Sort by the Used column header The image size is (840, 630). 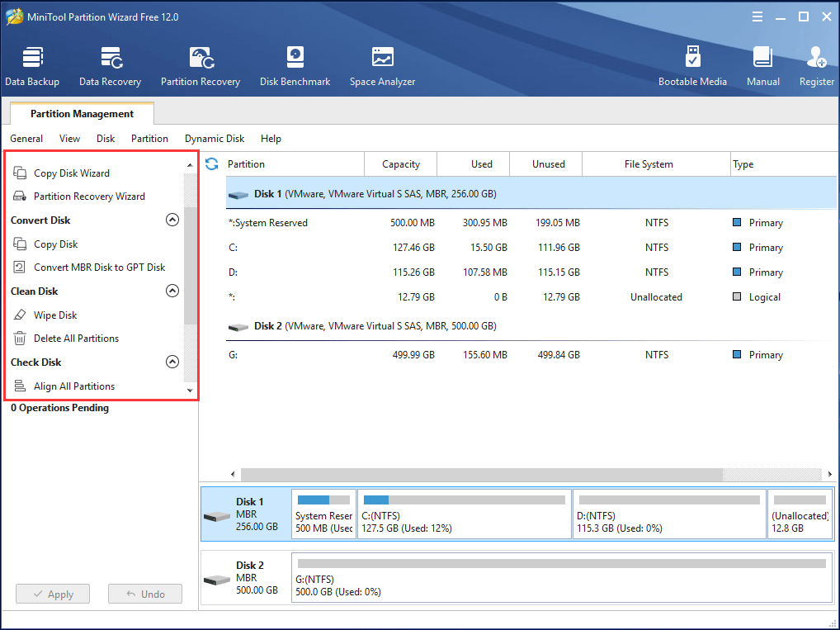[474, 164]
